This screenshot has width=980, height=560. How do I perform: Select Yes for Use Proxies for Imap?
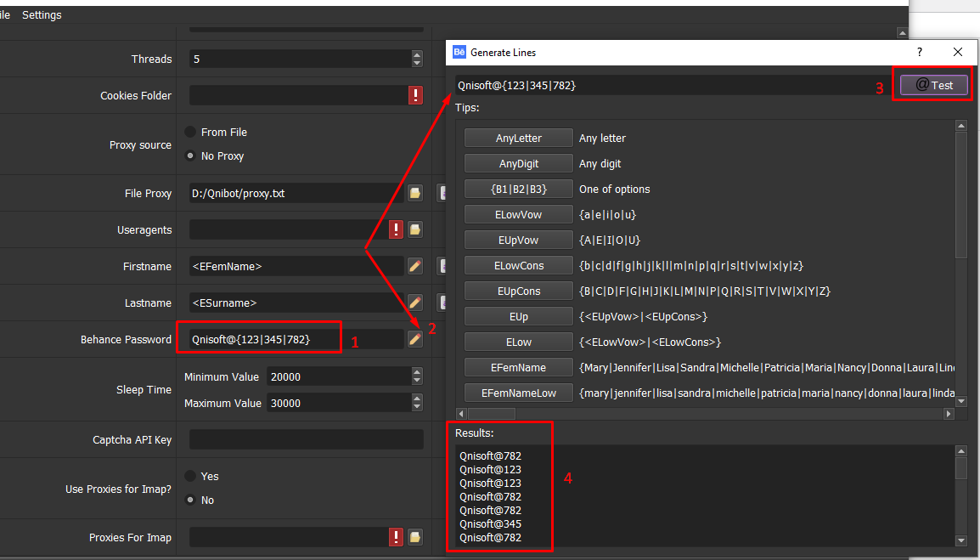point(191,477)
